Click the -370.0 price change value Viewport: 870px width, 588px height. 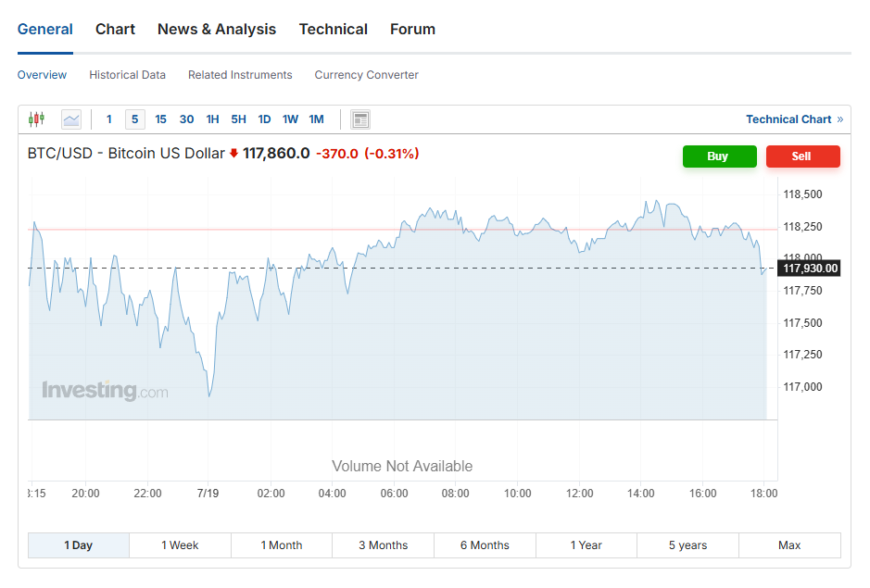coord(337,154)
